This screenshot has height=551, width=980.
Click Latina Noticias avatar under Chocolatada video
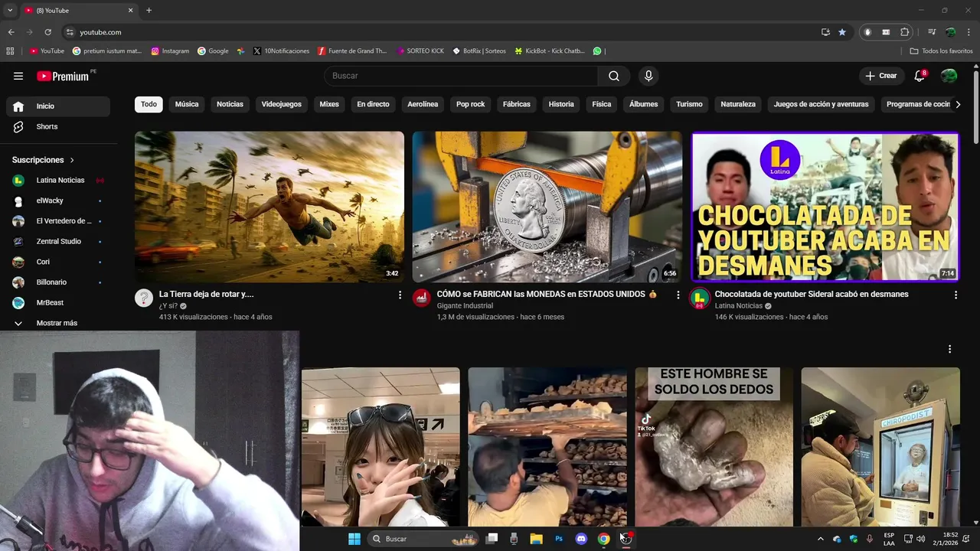(699, 298)
